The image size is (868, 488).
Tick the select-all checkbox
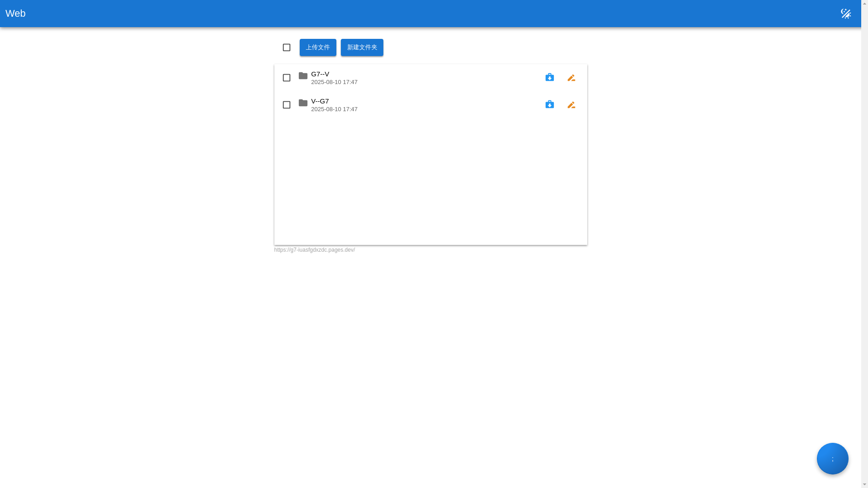[287, 47]
